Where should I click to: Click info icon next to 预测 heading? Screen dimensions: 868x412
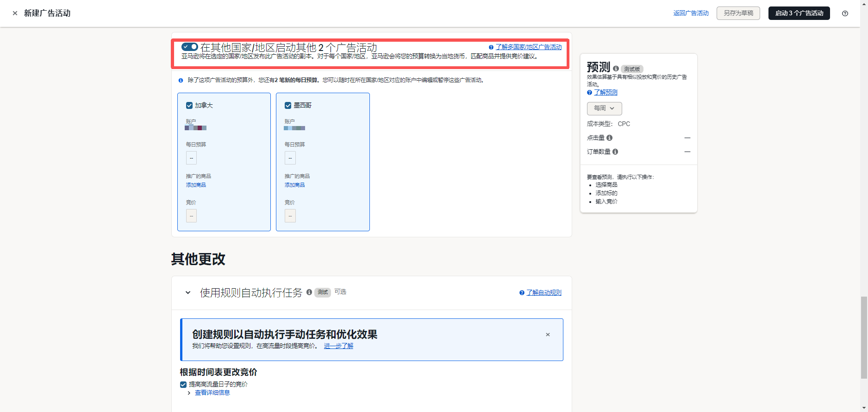[616, 69]
